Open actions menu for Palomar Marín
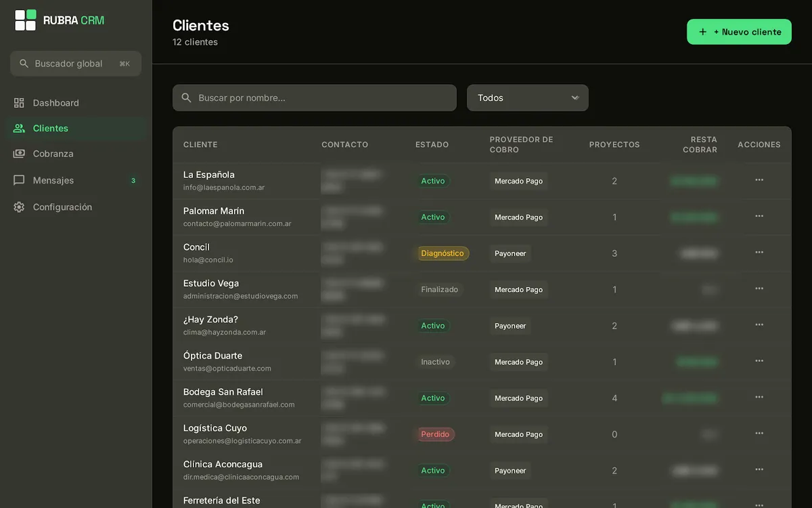812x508 pixels. coord(759,216)
